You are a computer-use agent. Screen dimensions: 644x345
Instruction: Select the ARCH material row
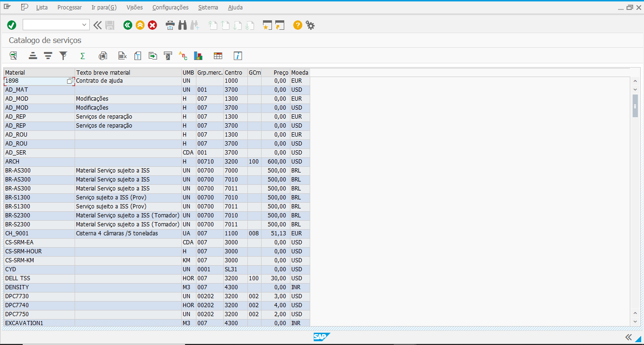tap(157, 162)
